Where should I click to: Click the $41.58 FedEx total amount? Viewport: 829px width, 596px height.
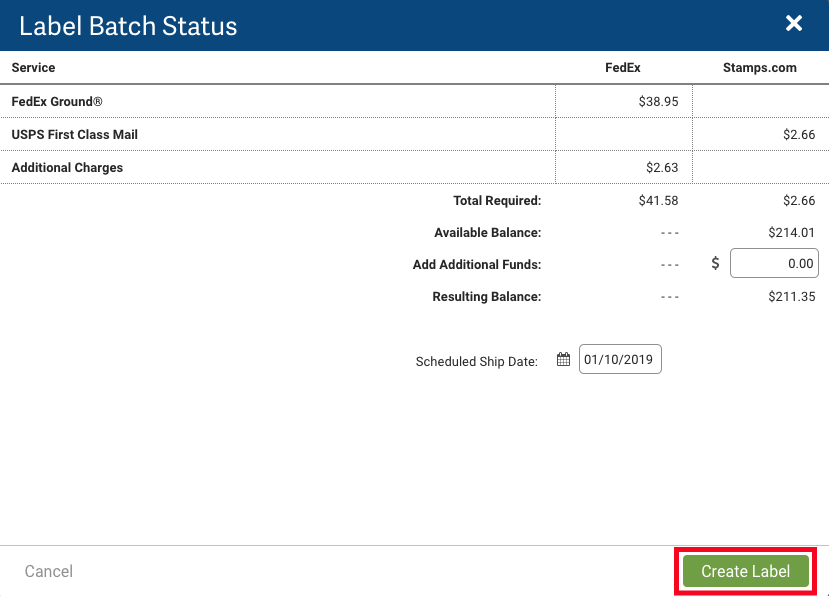click(x=658, y=201)
